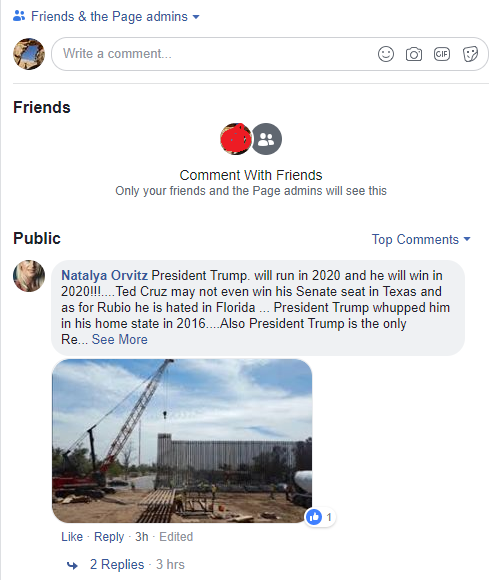Expand the 2 Replies thread
The width and height of the screenshot is (496, 580).
[117, 564]
